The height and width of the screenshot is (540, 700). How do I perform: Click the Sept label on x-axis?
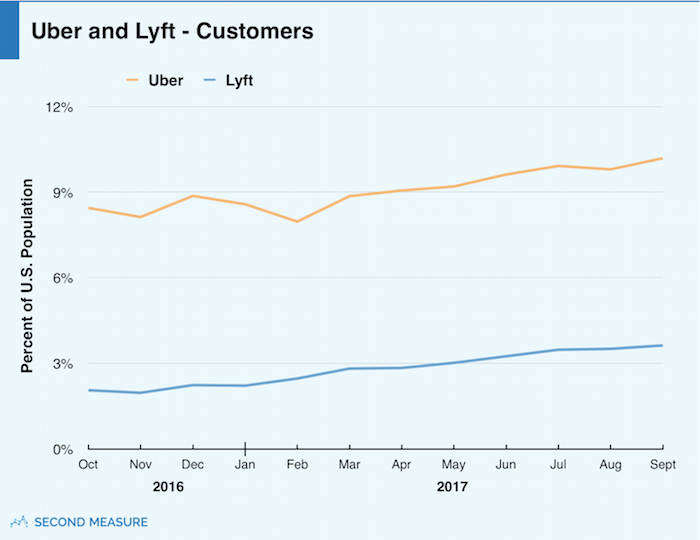pos(663,465)
